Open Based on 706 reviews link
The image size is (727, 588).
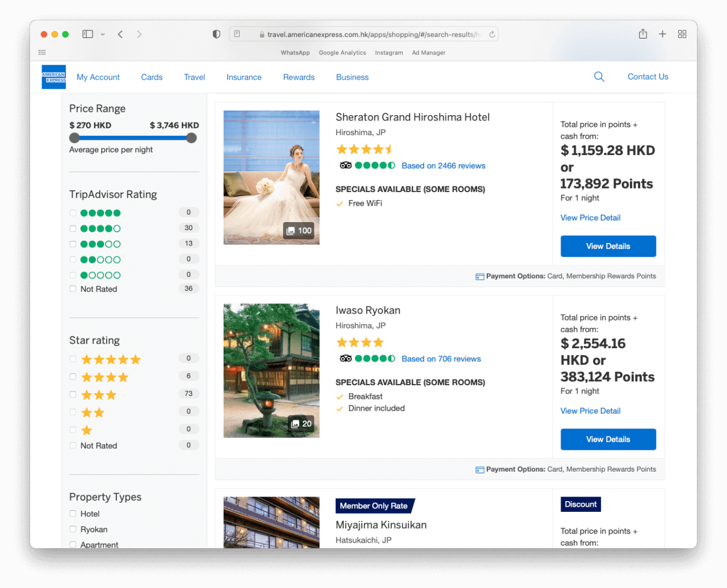coord(441,359)
